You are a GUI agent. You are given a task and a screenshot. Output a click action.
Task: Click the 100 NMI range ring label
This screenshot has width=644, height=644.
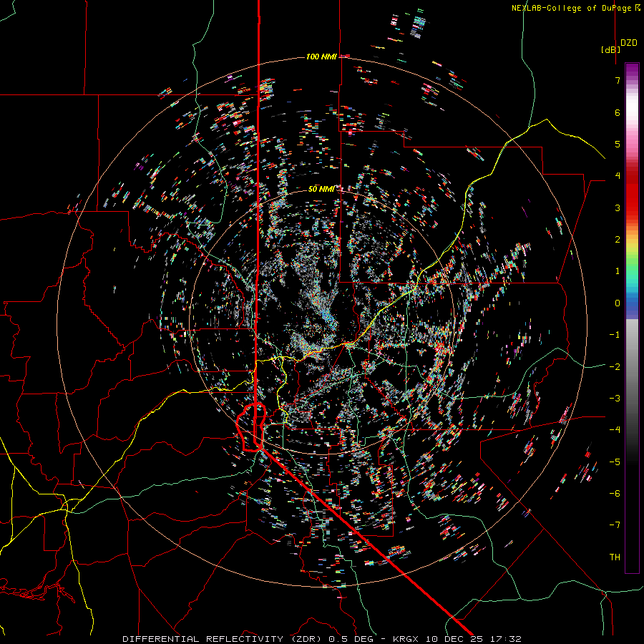point(321,57)
